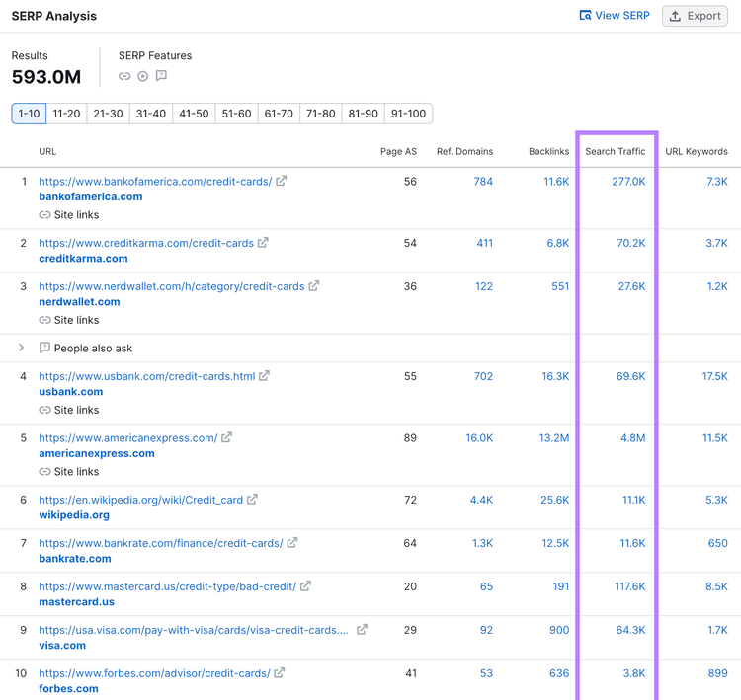Open the forbes.com advisor credit-cards URL

point(154,673)
